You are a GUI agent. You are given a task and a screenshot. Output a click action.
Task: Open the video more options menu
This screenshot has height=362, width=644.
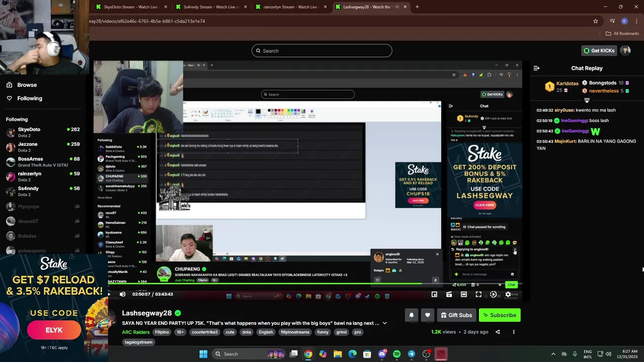coord(514,332)
